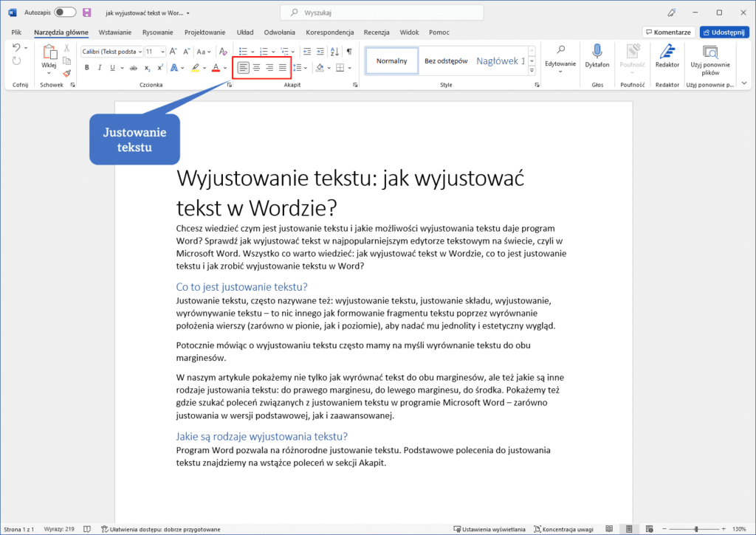Click the Dyktafon microphone
The image size is (756, 535).
click(597, 56)
